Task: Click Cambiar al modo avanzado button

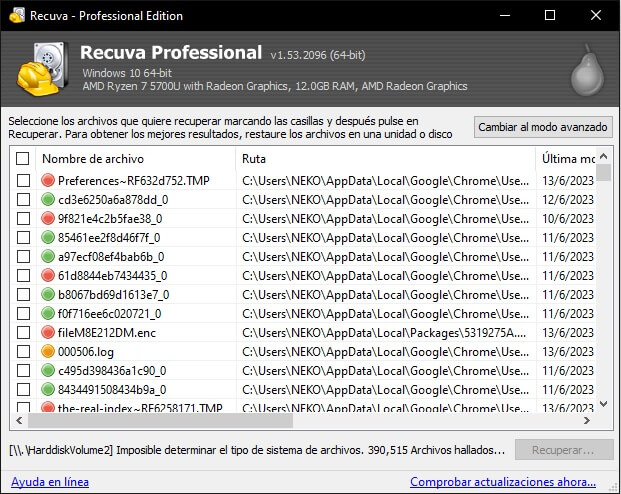Action: pos(543,127)
